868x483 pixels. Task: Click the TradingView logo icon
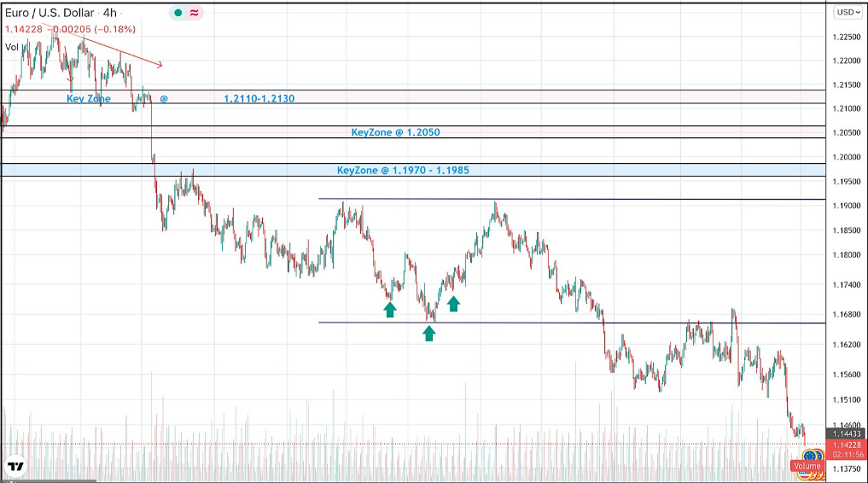(15, 466)
